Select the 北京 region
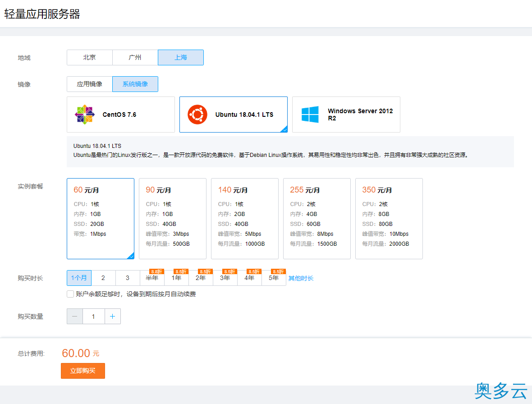This screenshot has height=404, width=532. (x=90, y=57)
